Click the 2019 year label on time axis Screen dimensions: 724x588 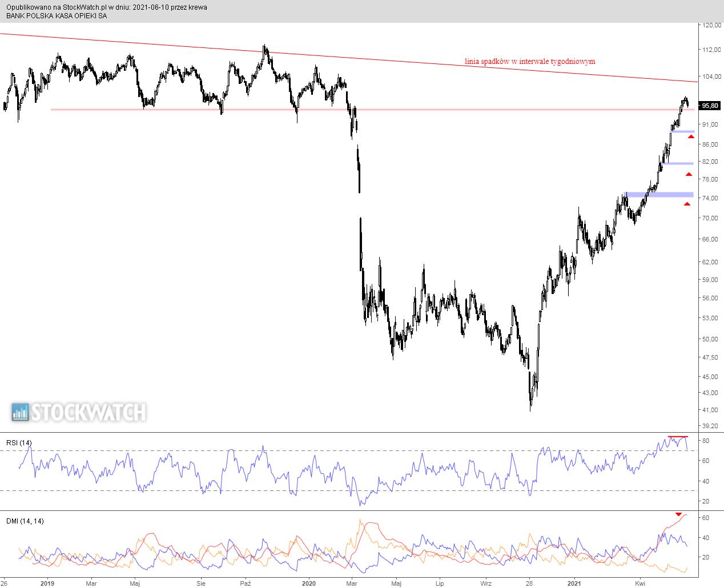point(47,583)
